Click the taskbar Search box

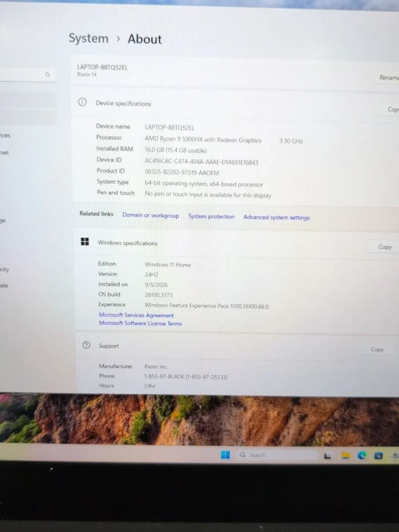click(278, 455)
